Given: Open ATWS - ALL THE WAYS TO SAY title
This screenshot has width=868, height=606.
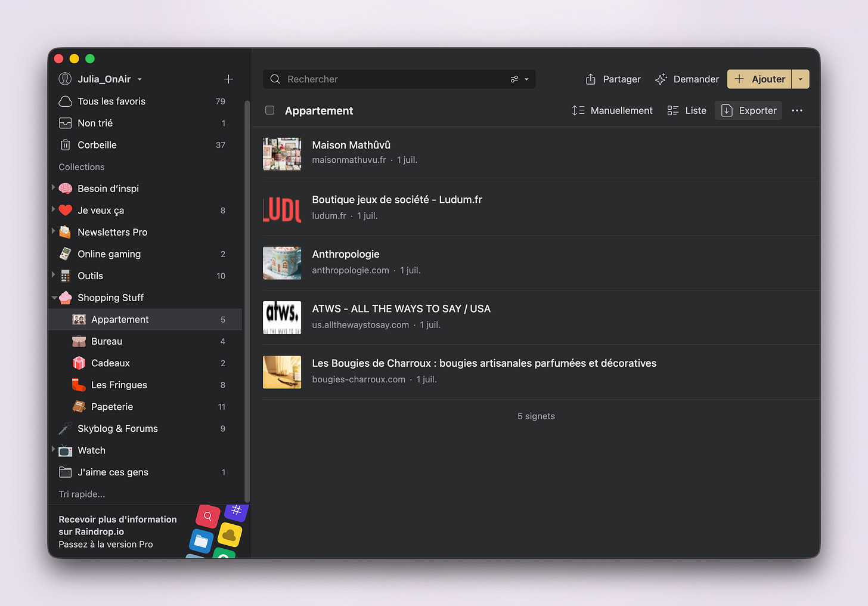Looking at the screenshot, I should click(x=401, y=309).
